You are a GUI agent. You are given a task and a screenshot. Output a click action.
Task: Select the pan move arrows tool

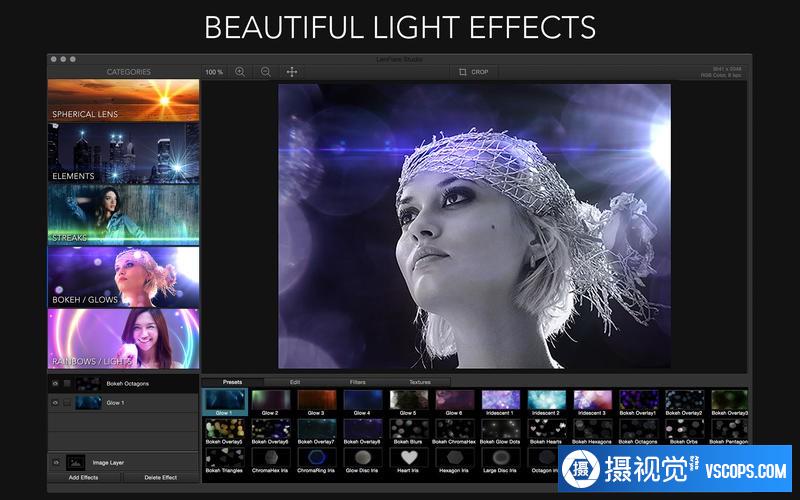[292, 72]
